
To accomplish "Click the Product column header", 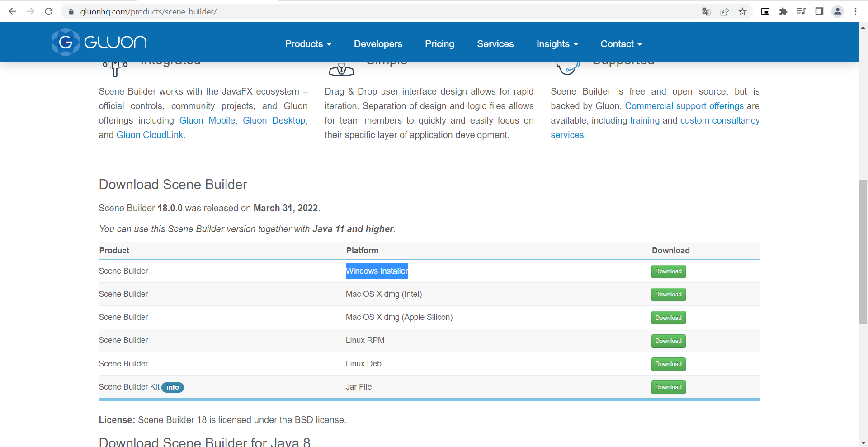I will (114, 251).
